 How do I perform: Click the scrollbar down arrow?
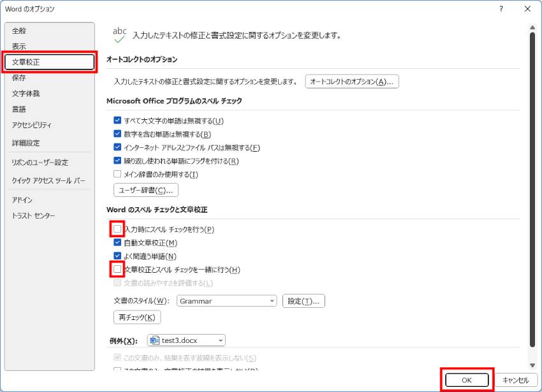tap(532, 365)
